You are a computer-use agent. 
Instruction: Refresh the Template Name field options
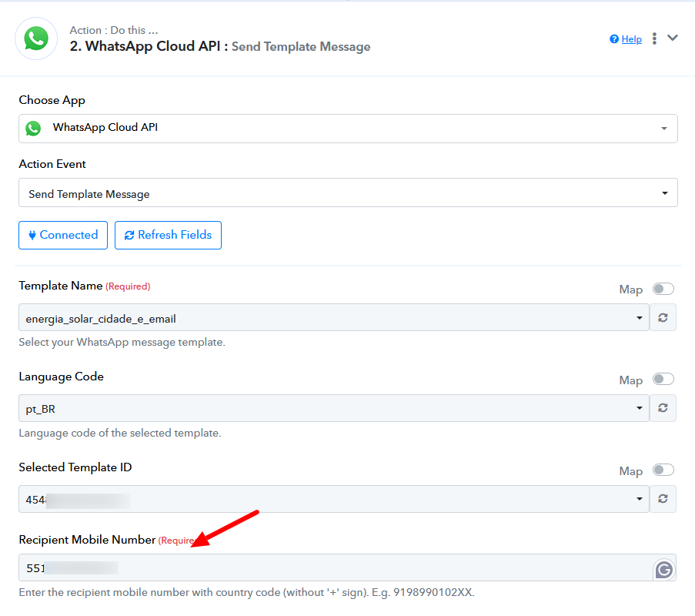[663, 317]
